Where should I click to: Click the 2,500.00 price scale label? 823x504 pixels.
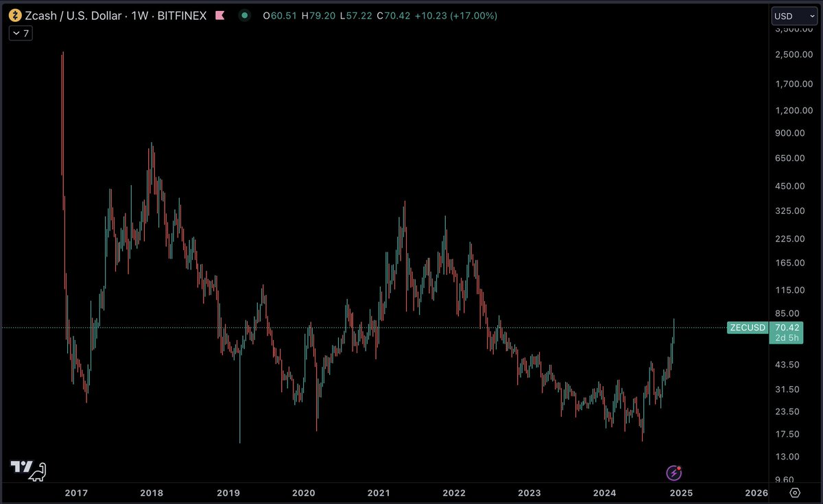(x=794, y=54)
